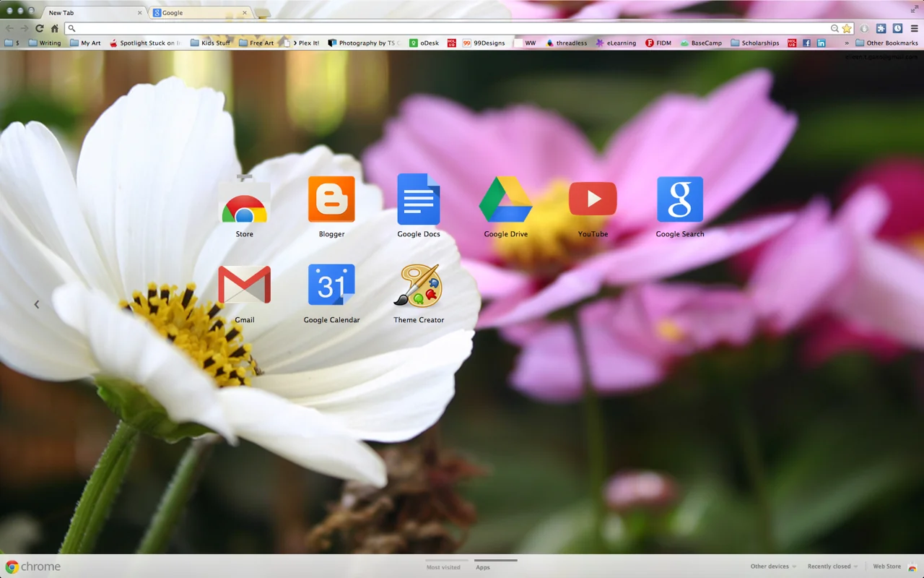924x578 pixels.
Task: Expand the Other devices menu
Action: coord(773,566)
